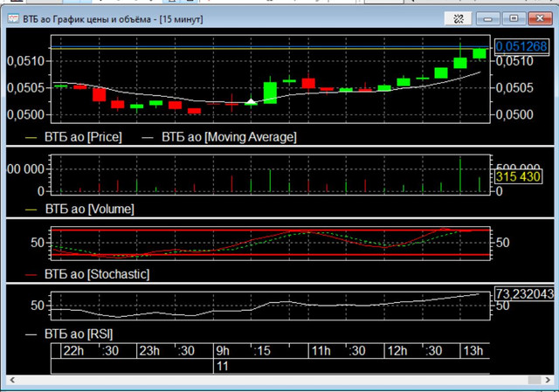Click the 0,051268 current price label
Screen dimensions: 559x392
521,46
